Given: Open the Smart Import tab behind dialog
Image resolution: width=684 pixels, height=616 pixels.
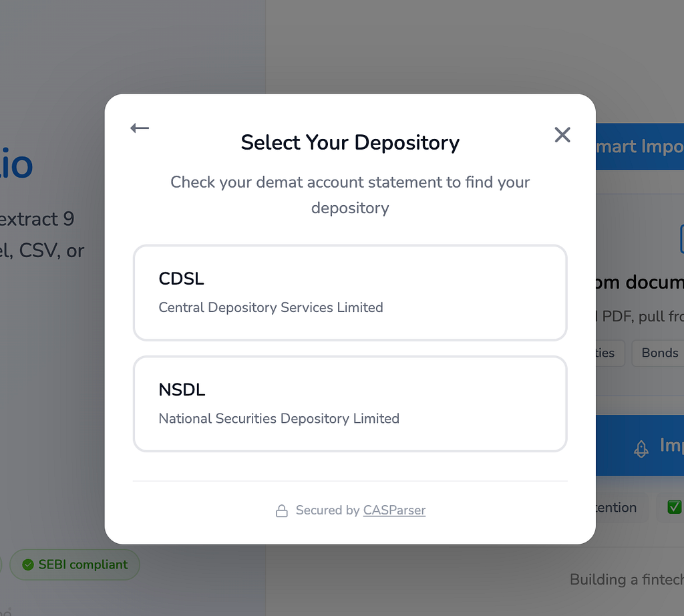Looking at the screenshot, I should point(639,146).
